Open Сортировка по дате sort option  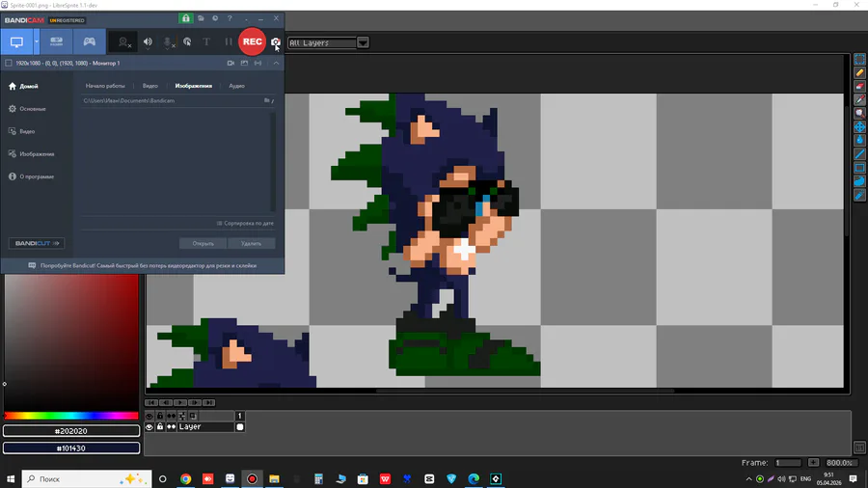(x=245, y=224)
